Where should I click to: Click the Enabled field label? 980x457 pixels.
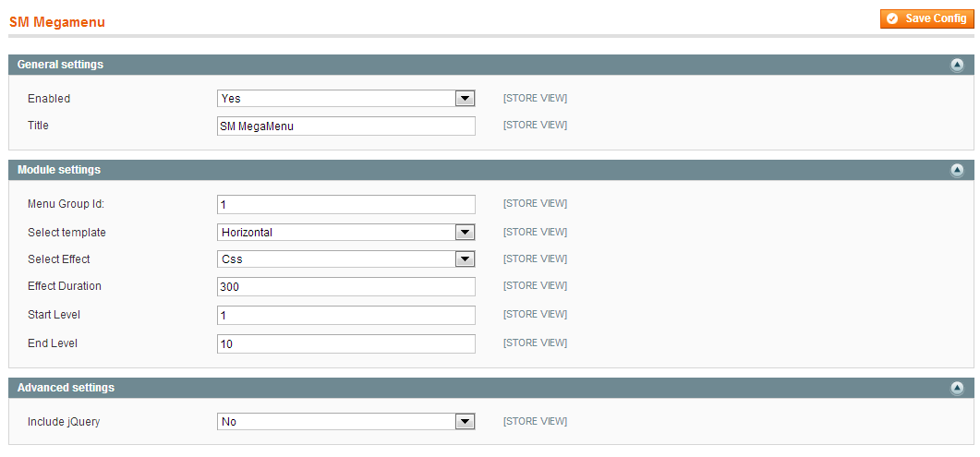tap(49, 99)
